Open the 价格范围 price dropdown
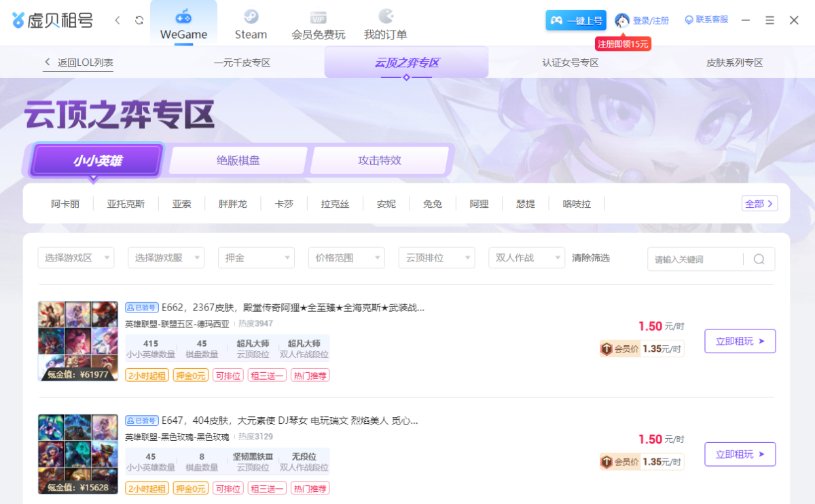 pos(346,258)
